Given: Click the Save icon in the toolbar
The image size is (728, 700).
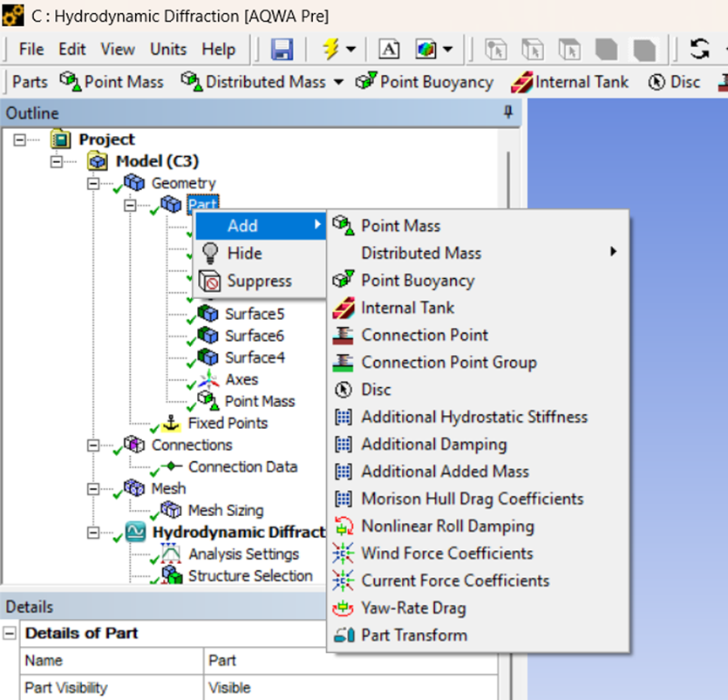Looking at the screenshot, I should [x=282, y=49].
